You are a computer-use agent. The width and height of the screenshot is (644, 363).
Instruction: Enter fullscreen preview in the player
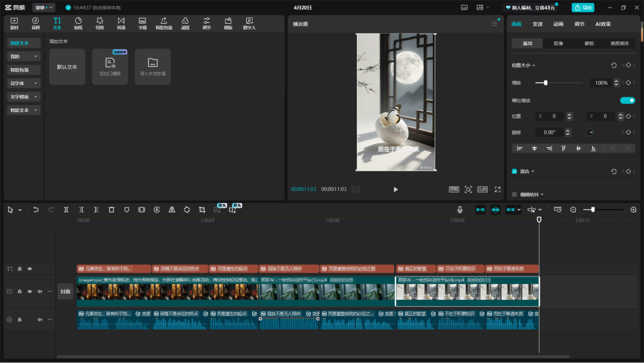[x=497, y=189]
